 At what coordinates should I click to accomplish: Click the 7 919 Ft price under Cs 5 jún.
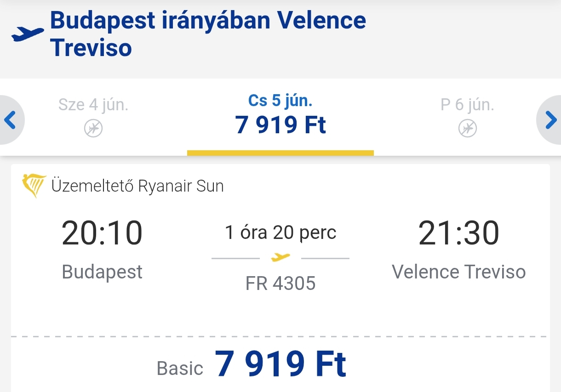point(280,125)
